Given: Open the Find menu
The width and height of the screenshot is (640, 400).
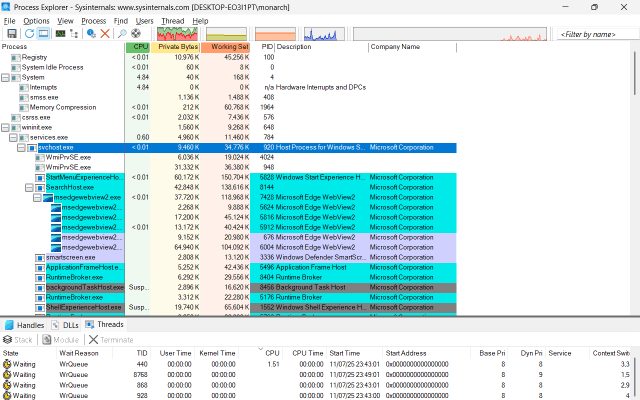Looking at the screenshot, I should coord(120,21).
